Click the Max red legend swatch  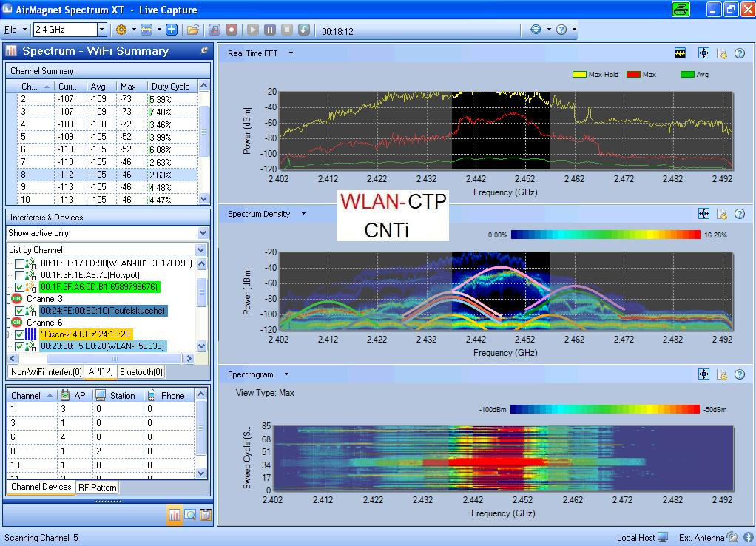[x=633, y=75]
